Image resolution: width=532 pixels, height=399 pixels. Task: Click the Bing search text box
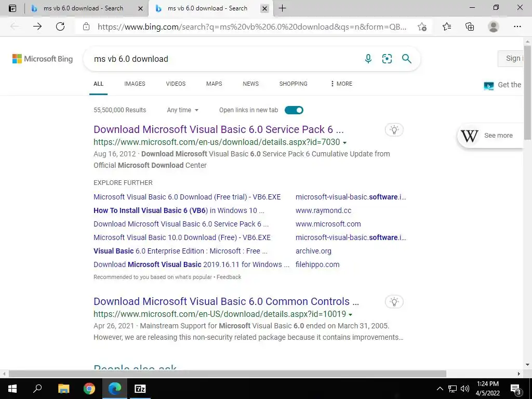coord(224,59)
